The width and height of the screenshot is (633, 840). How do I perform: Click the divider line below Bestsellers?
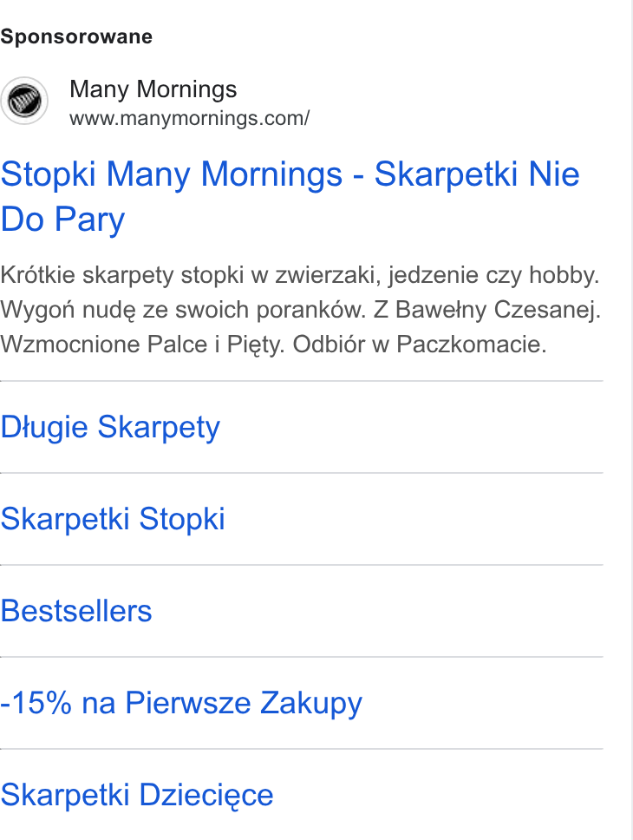pyautogui.click(x=302, y=657)
